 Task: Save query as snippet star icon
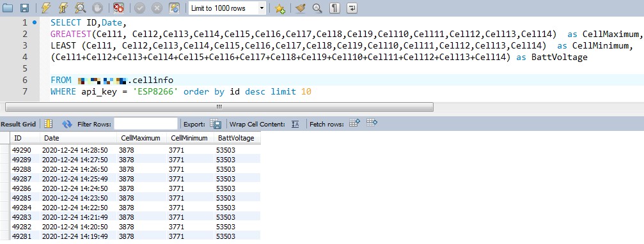point(279,8)
